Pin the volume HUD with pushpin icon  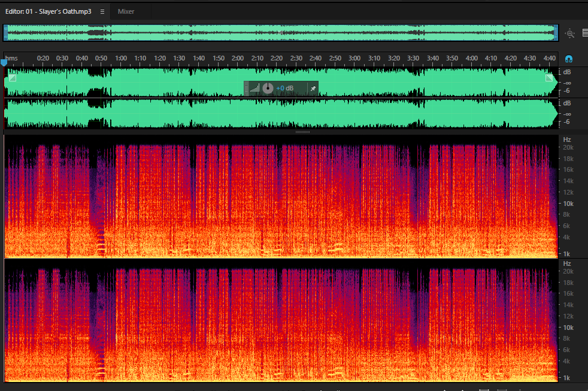(313, 89)
